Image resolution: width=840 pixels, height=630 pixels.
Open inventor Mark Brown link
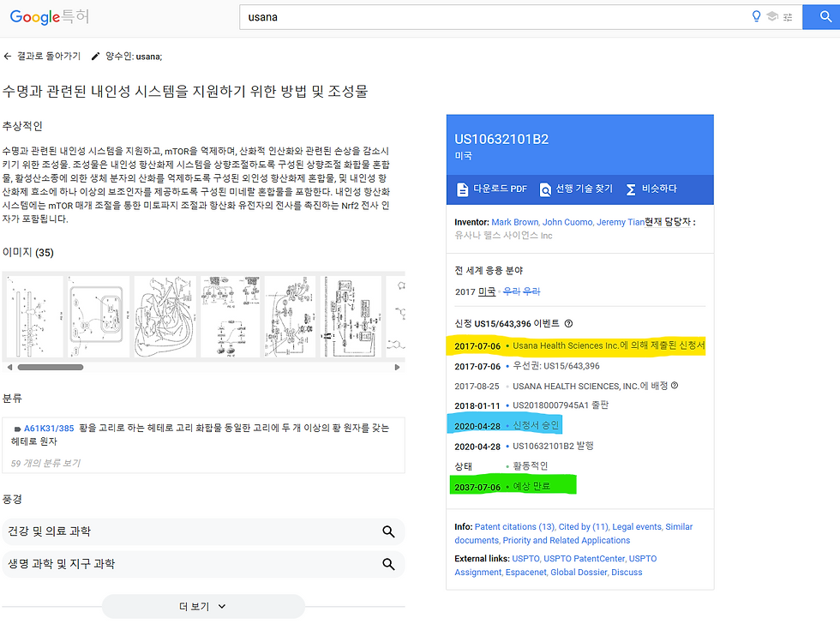click(515, 222)
